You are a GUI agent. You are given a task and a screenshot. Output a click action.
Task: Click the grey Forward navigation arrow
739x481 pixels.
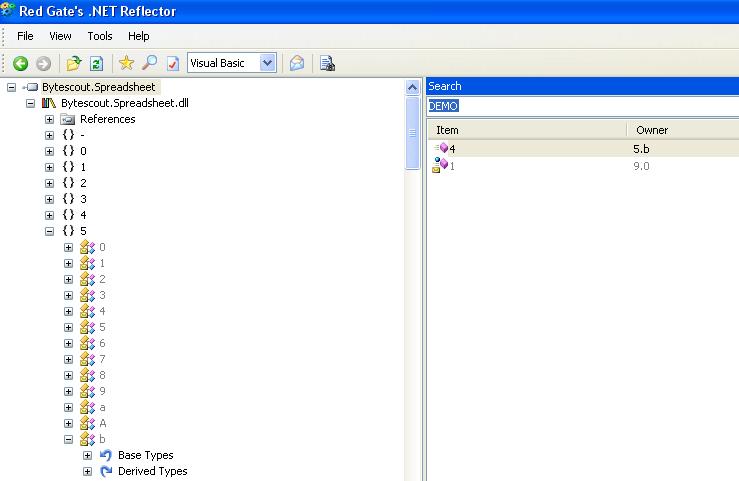tap(43, 63)
